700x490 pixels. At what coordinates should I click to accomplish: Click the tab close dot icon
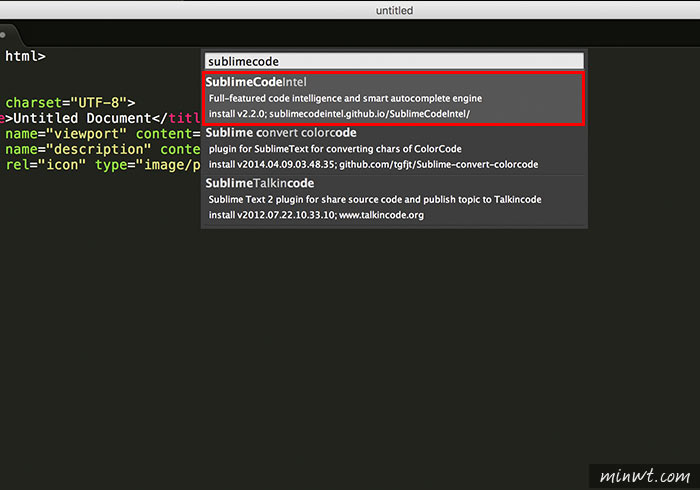(3, 35)
